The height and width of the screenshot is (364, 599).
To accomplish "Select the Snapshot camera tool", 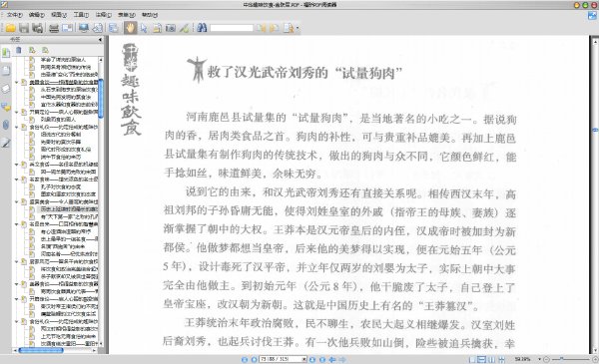I will click(x=171, y=28).
